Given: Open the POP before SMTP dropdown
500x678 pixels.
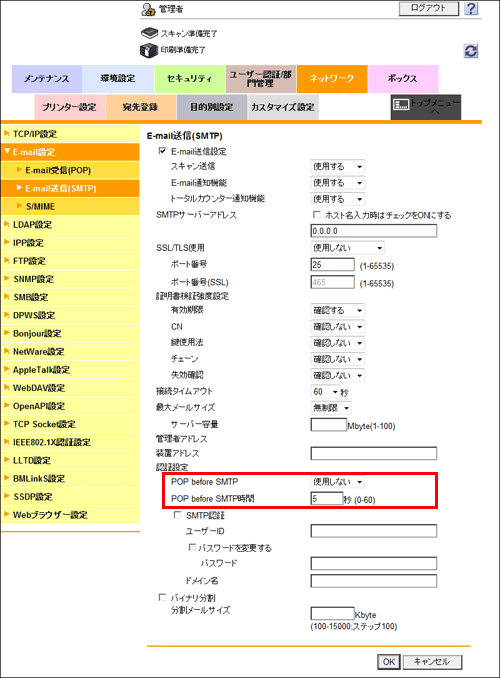Looking at the screenshot, I should click(337, 482).
